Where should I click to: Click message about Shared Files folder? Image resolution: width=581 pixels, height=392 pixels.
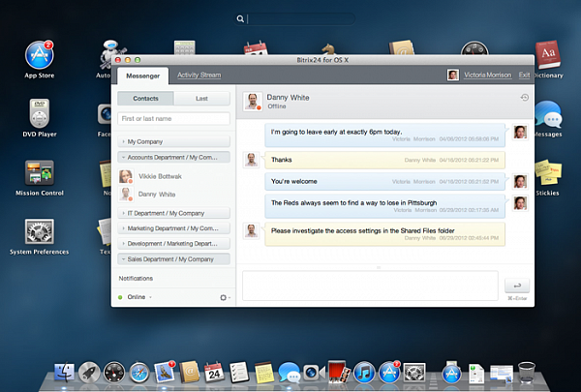point(385,234)
